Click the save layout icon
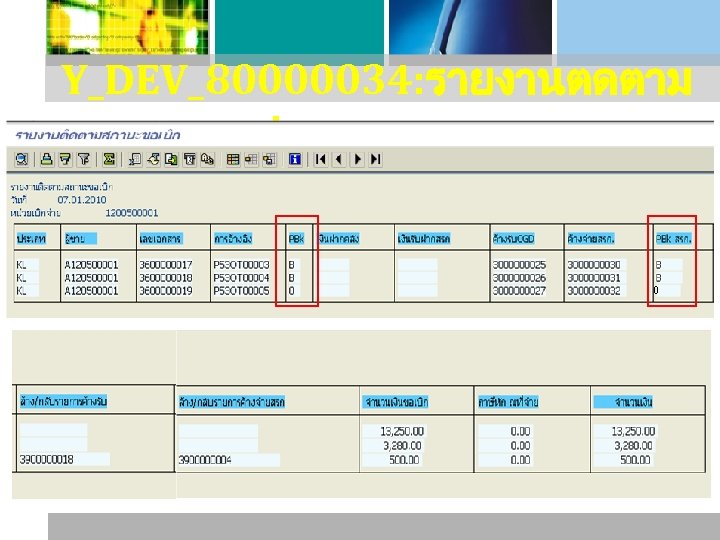 coord(269,159)
